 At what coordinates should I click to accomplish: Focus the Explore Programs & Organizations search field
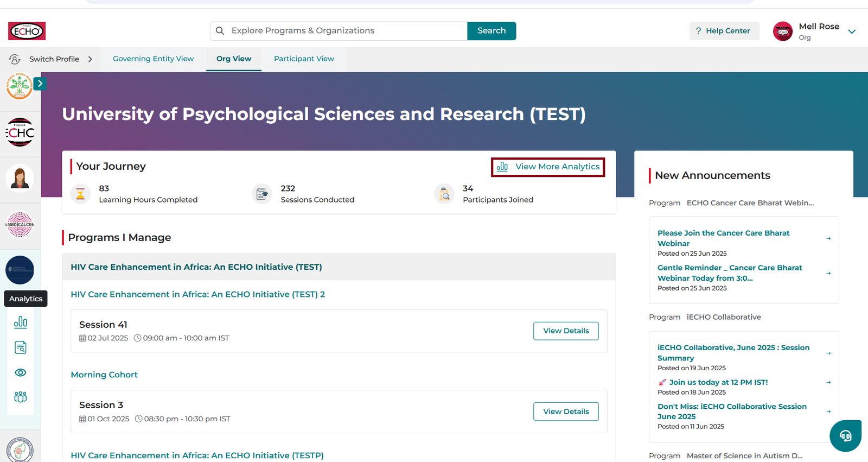(339, 31)
